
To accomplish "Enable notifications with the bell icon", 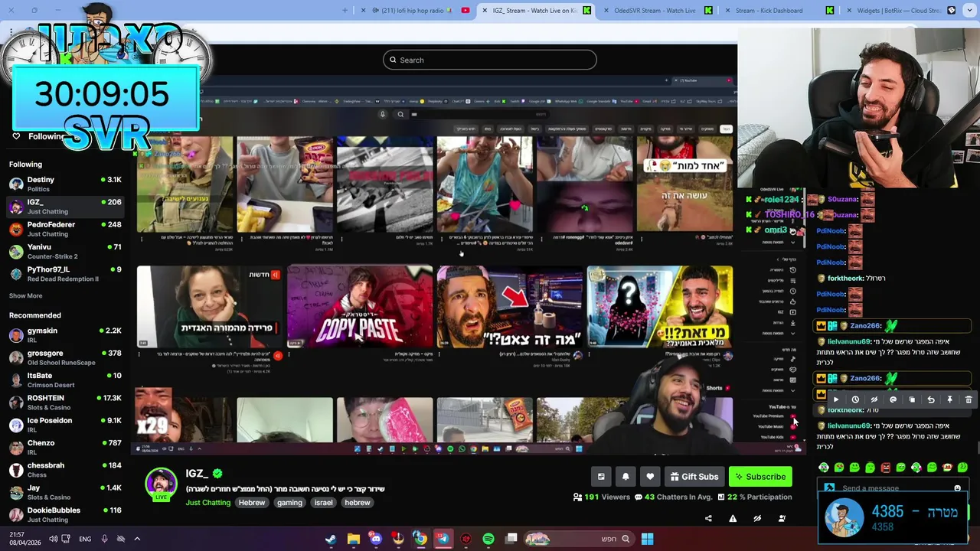I will (626, 477).
